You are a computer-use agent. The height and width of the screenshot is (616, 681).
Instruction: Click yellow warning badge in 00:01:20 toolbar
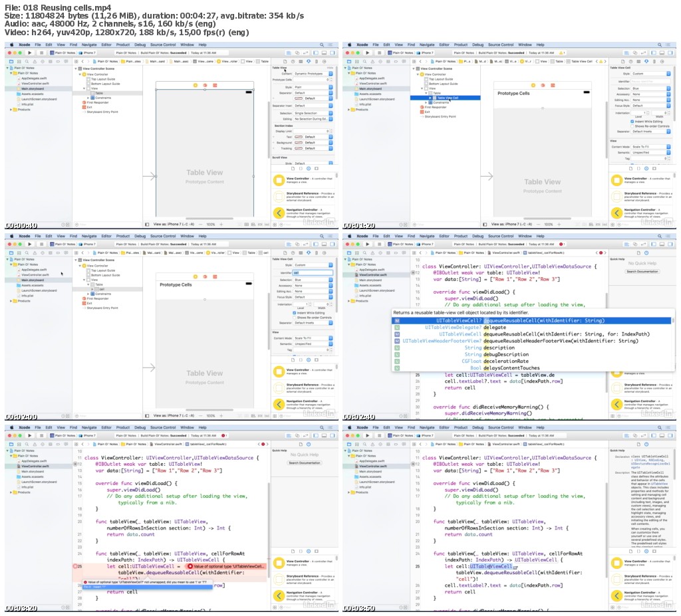[563, 52]
